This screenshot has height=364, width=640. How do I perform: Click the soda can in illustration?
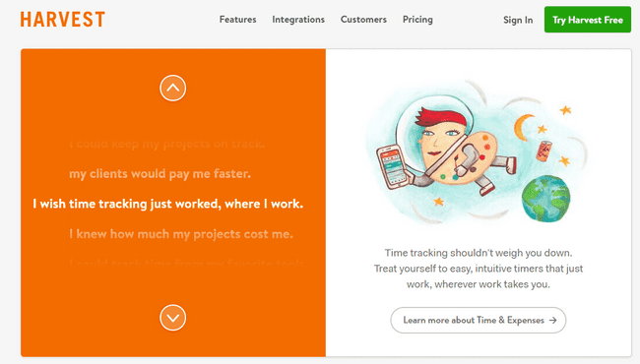point(544,152)
